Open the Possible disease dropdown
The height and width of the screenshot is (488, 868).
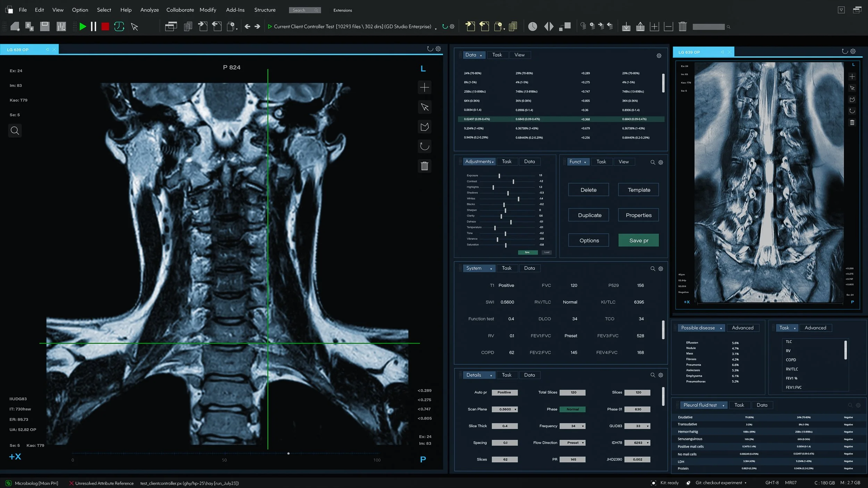(x=701, y=328)
